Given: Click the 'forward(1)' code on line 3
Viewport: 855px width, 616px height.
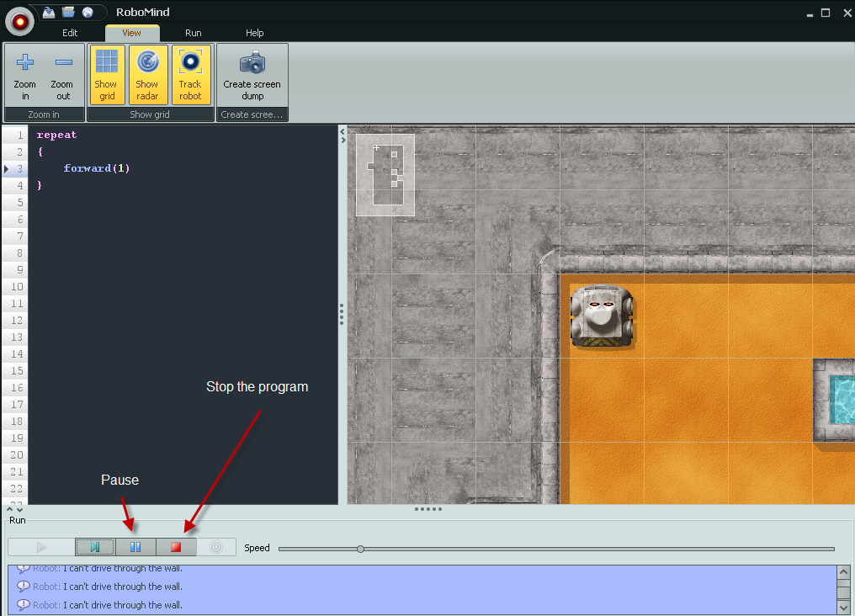Looking at the screenshot, I should coord(97,168).
